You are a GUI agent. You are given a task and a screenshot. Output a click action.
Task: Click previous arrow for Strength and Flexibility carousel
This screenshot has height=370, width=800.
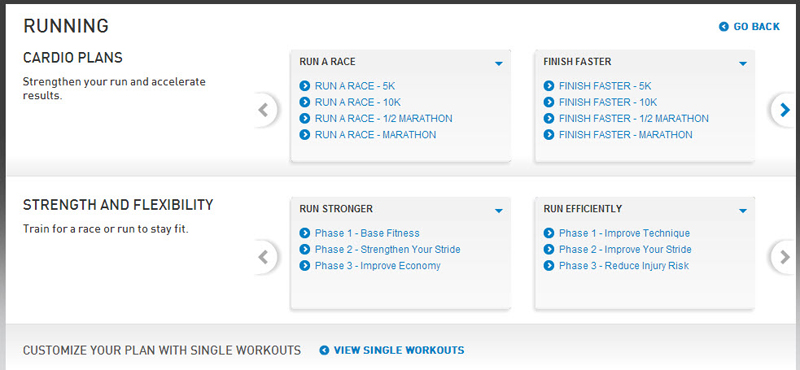coord(264,257)
